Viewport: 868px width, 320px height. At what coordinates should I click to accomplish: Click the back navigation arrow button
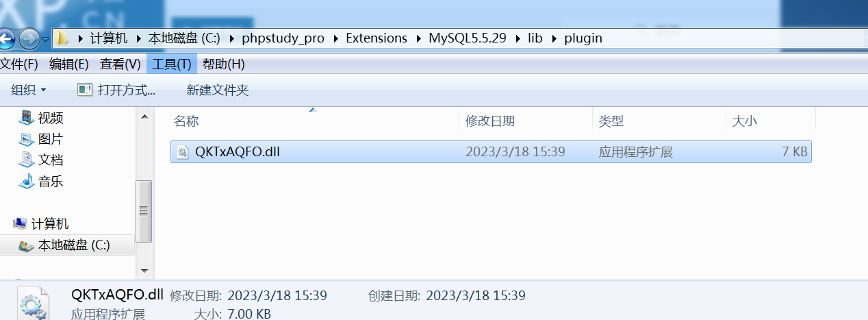(5, 39)
